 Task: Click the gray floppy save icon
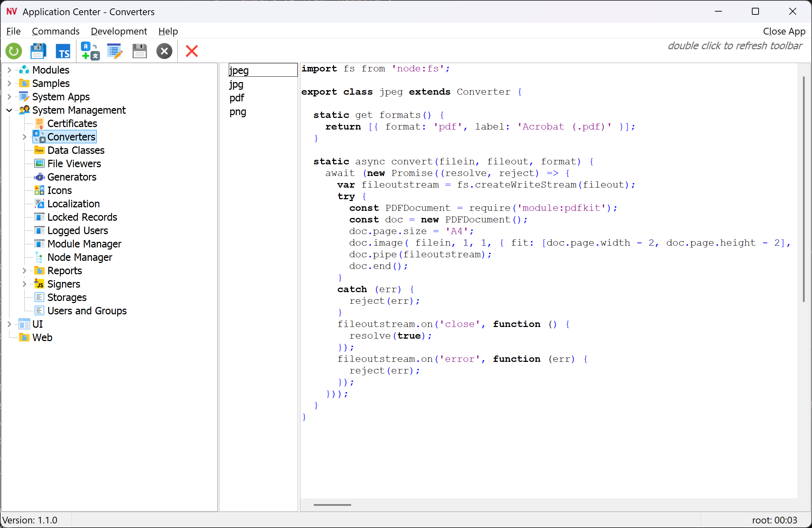[139, 51]
